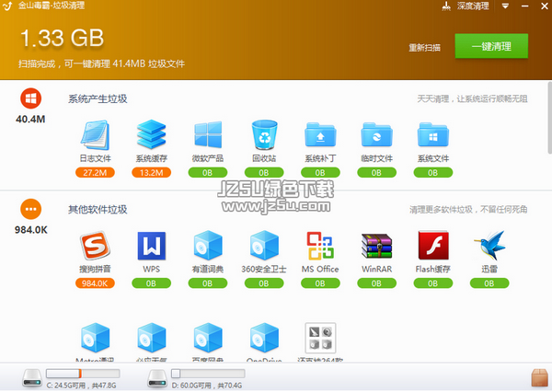
Task: Click the 40.4M system junk total
Action: (x=30, y=120)
